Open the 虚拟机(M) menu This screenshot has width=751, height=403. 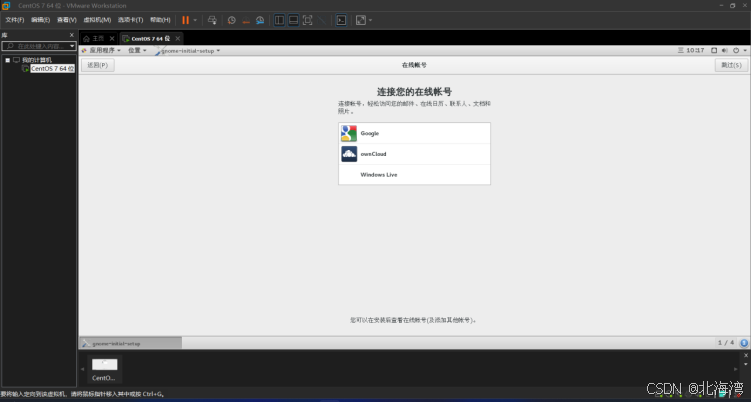coord(97,20)
